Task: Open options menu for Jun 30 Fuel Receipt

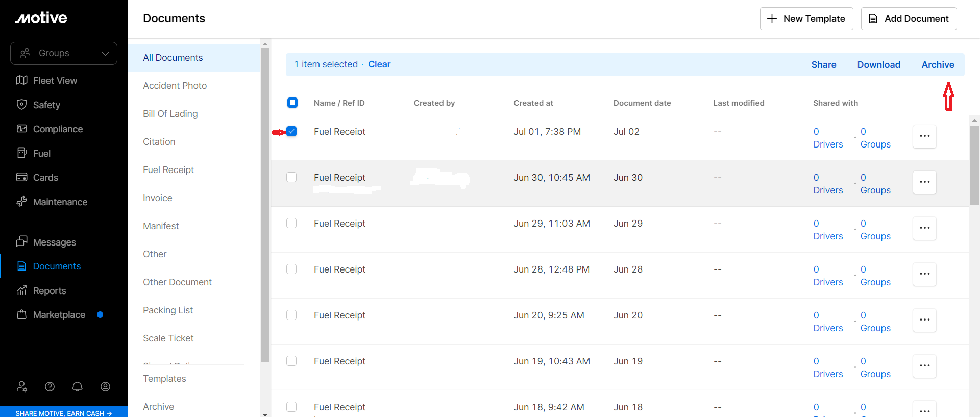Action: (x=924, y=182)
